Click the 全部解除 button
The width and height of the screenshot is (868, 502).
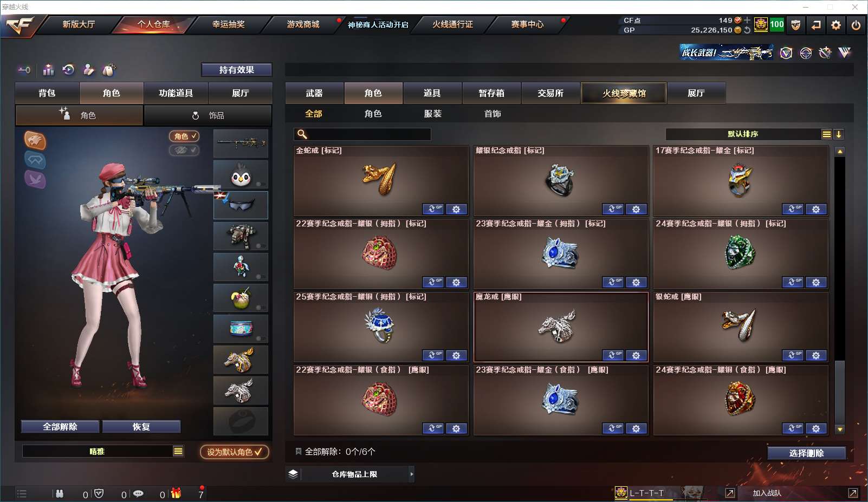tap(60, 427)
